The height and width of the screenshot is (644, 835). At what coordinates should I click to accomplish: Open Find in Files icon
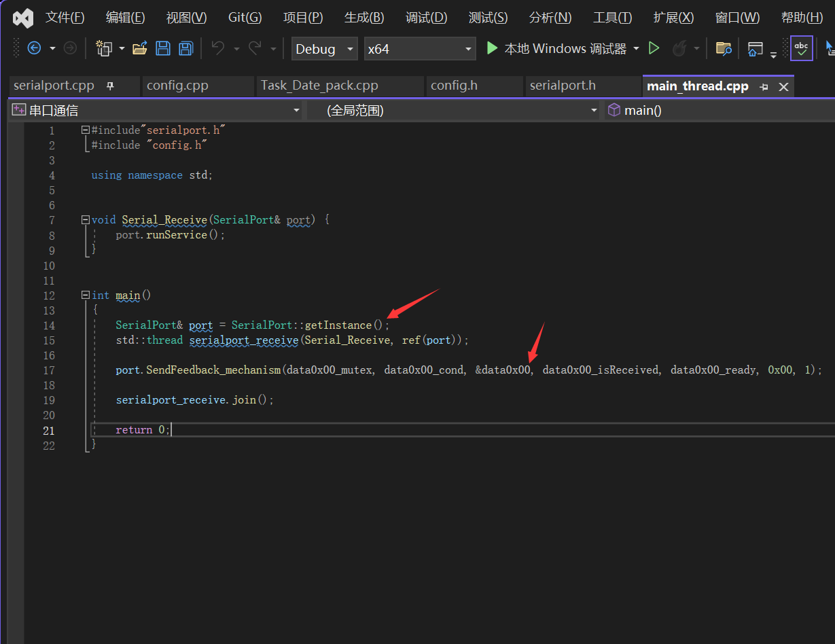[x=724, y=48]
